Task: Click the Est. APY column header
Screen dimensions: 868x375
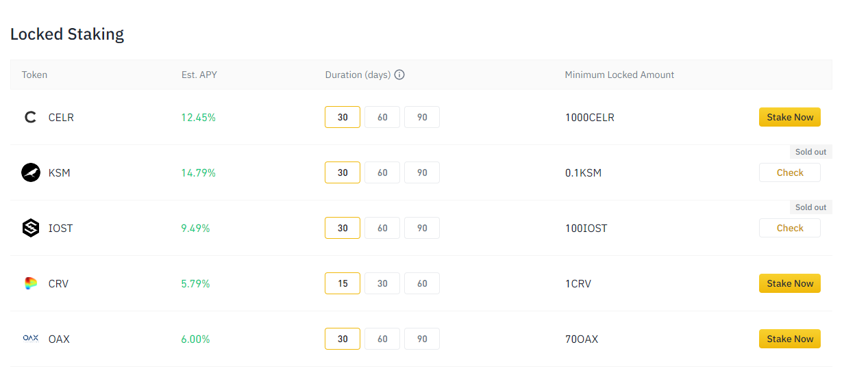Action: point(199,75)
